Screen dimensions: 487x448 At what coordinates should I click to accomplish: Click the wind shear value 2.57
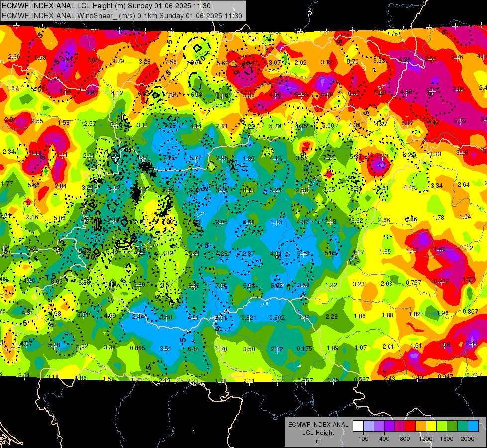(x=90, y=124)
